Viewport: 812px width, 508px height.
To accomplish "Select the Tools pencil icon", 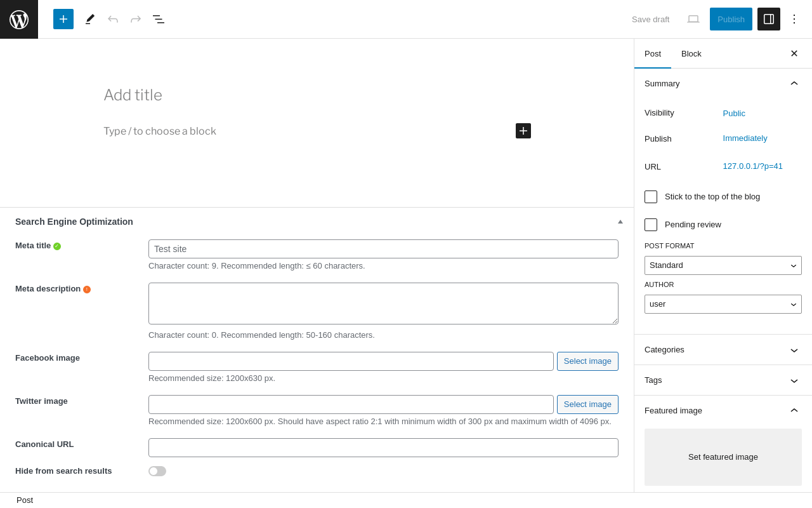I will click(x=90, y=19).
